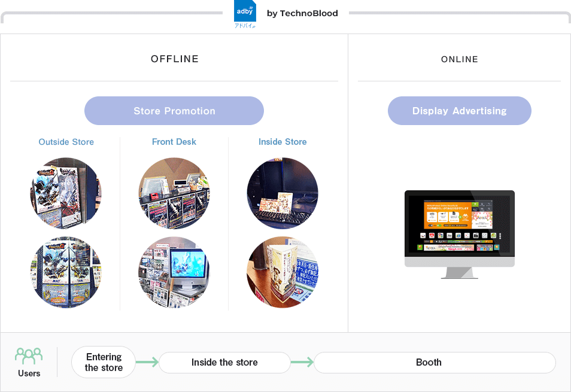Select the Front Desk label

174,142
